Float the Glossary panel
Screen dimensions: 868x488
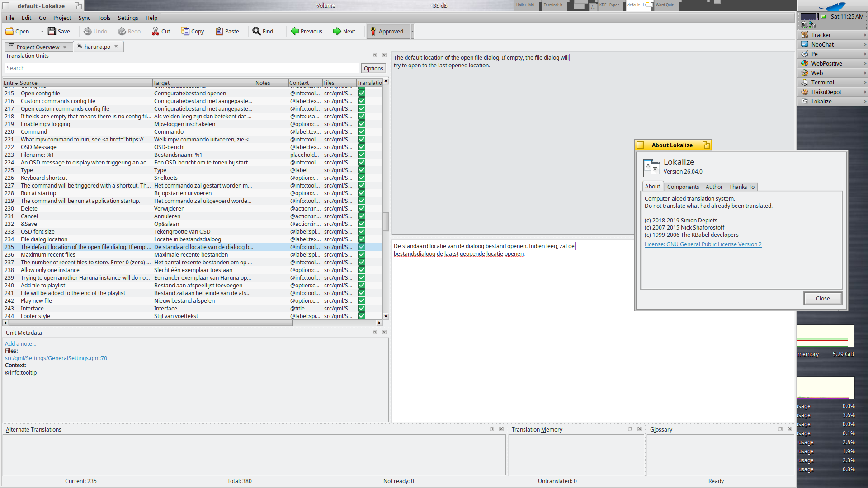coord(780,429)
